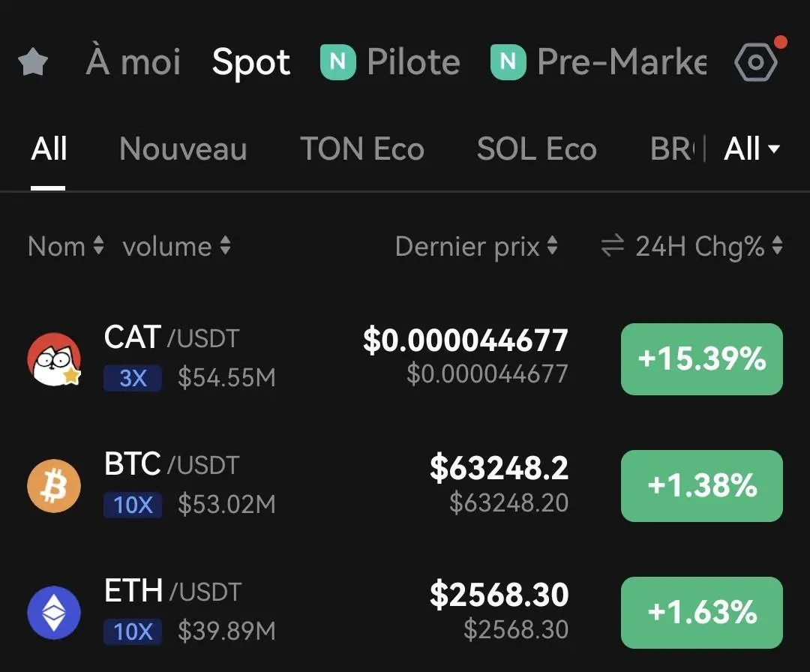
Task: Tap the Ethereum coin logo
Action: point(54,613)
